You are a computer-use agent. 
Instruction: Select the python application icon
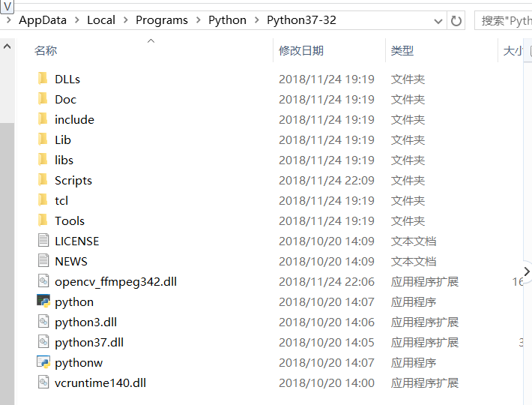pyautogui.click(x=43, y=301)
